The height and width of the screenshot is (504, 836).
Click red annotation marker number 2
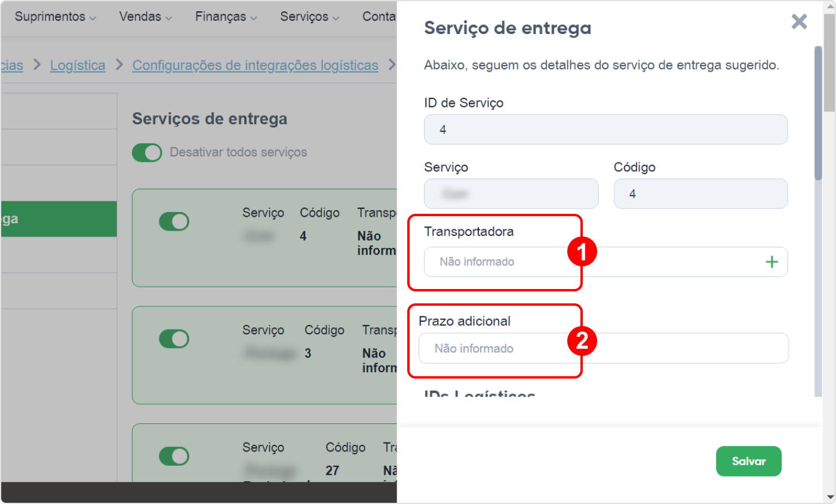(582, 341)
